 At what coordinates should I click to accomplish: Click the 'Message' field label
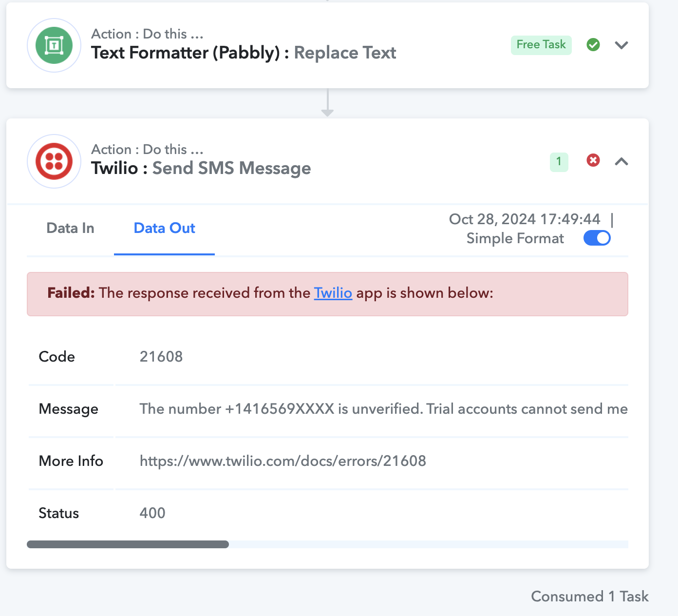[69, 409]
